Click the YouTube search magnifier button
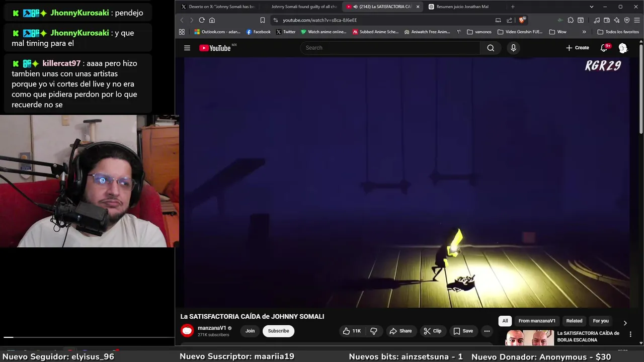 pyautogui.click(x=491, y=48)
